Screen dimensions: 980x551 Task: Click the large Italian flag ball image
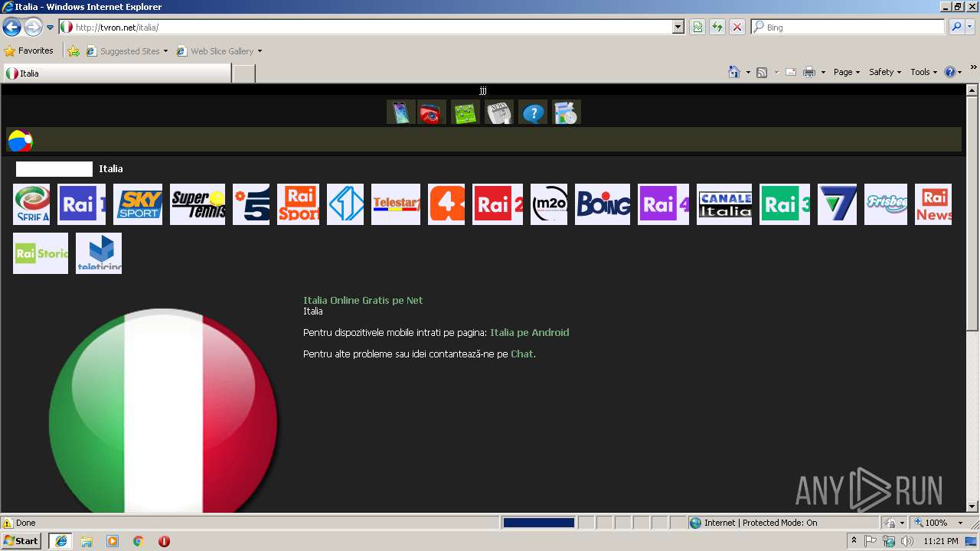click(x=163, y=411)
